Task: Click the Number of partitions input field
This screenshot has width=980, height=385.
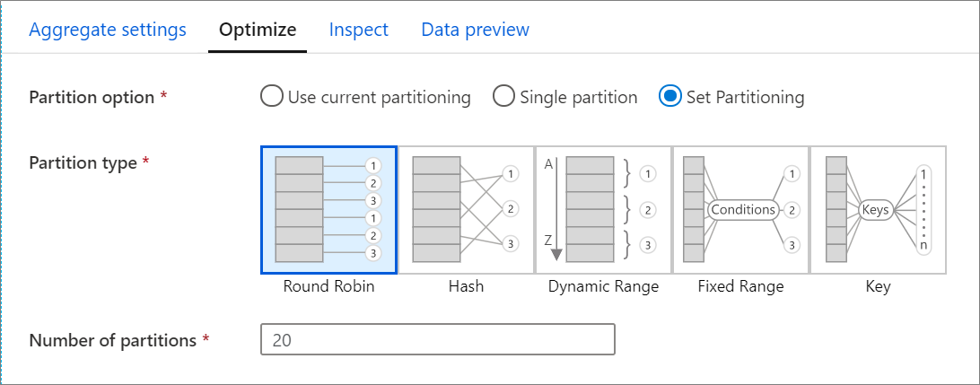Action: point(437,341)
